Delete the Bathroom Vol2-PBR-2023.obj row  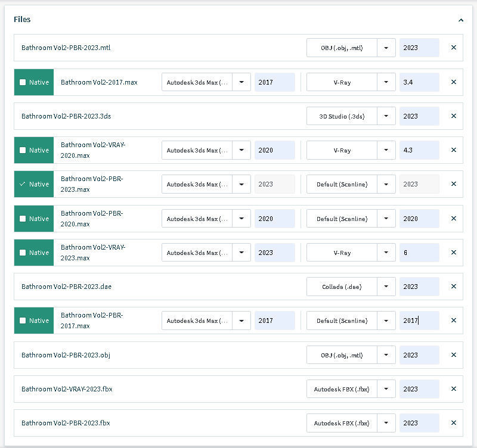click(x=453, y=355)
